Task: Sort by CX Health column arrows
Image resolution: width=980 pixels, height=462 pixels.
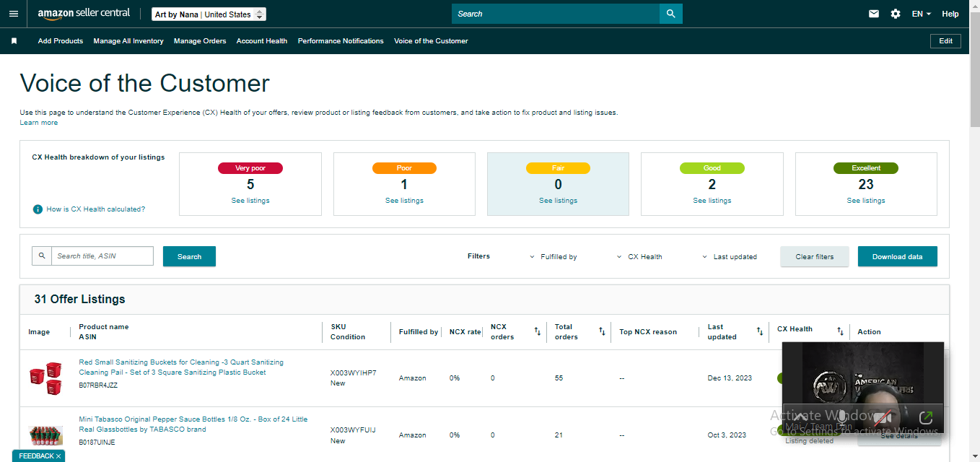Action: coord(840,331)
